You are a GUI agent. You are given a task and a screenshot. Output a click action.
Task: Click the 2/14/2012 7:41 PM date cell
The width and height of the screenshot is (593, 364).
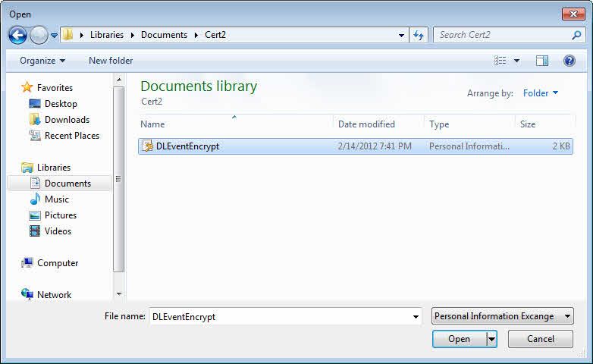[375, 146]
